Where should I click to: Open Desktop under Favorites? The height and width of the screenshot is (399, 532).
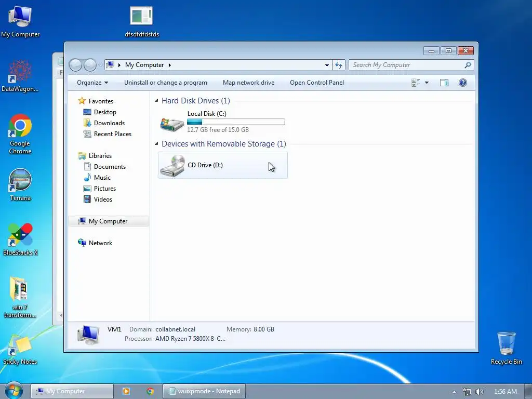pos(105,112)
